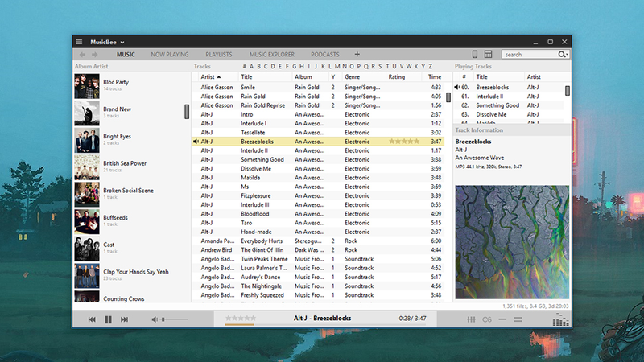
Task: Sort tracks by Title column header
Action: click(265, 76)
